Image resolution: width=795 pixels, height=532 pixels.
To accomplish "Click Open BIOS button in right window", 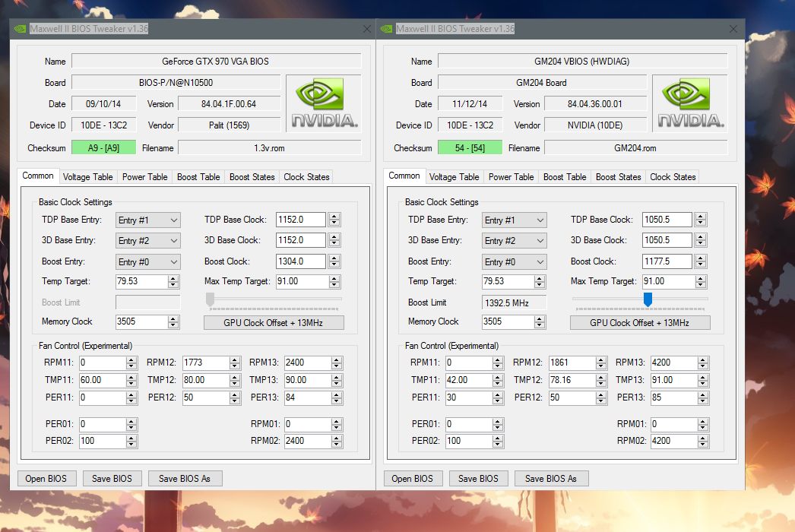I will click(x=412, y=479).
